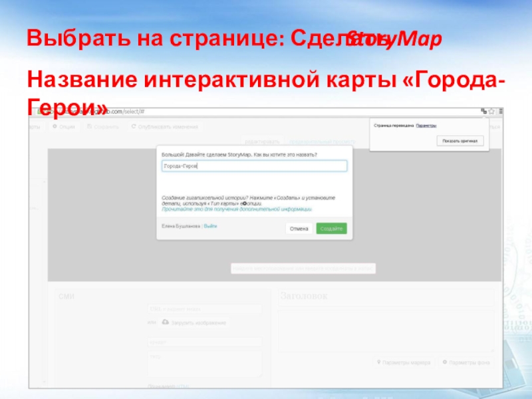532x399 pixels.
Task: Click the translate icon in the address bar
Action: pos(484,111)
